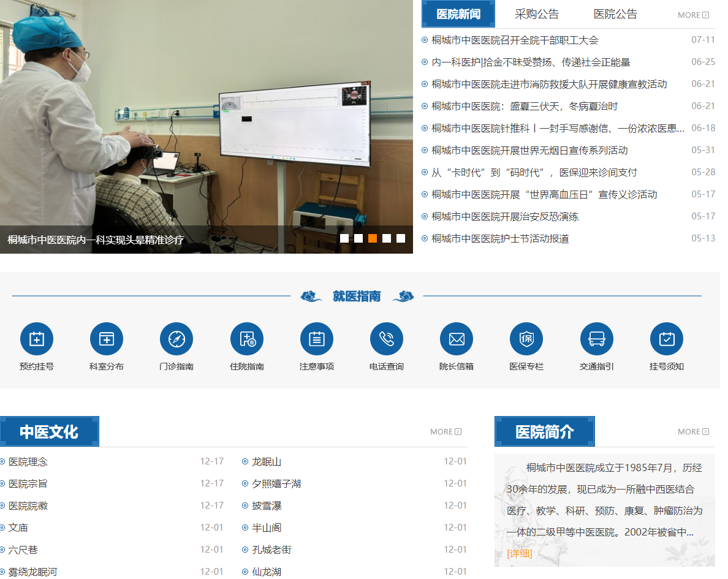The height and width of the screenshot is (579, 728).
Task: Select the first carousel slide dot
Action: pos(344,238)
